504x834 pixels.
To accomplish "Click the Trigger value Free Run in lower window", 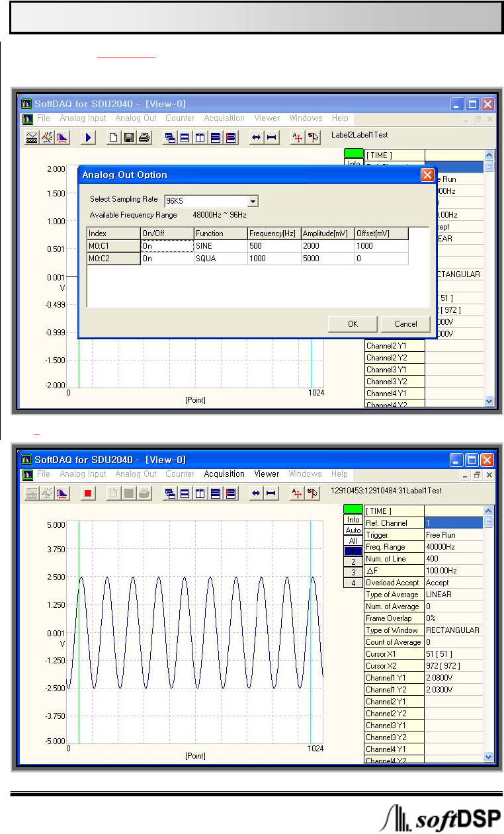I will click(x=454, y=534).
